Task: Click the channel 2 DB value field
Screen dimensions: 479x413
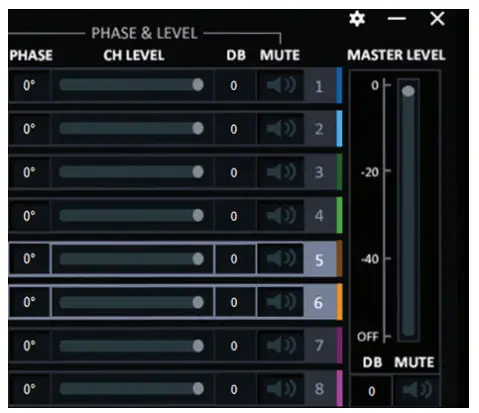Action: pos(235,129)
